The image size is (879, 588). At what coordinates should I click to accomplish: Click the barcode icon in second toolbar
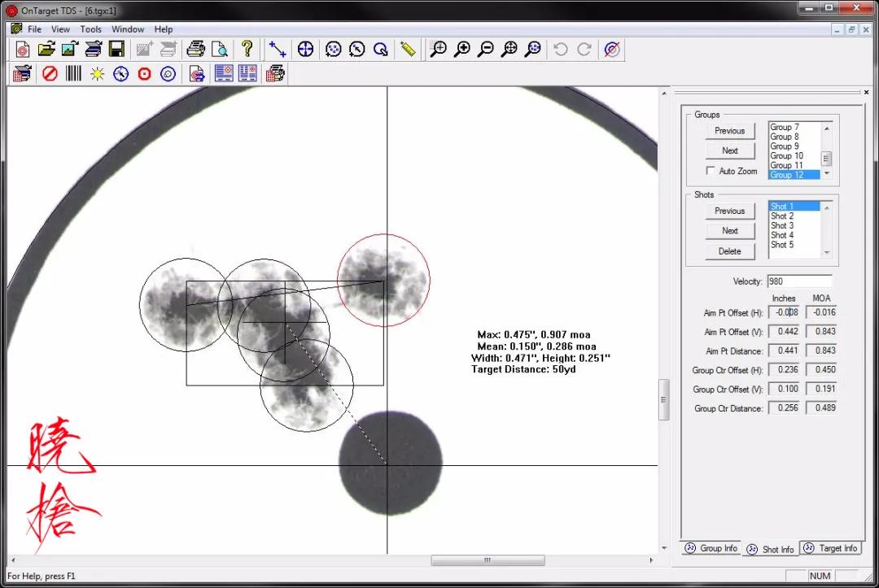[x=73, y=73]
